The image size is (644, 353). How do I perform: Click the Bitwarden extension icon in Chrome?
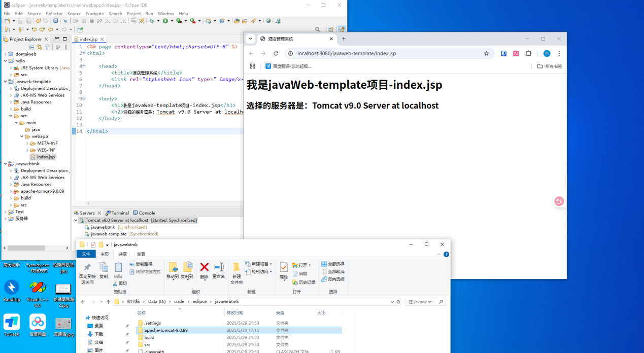pos(503,53)
